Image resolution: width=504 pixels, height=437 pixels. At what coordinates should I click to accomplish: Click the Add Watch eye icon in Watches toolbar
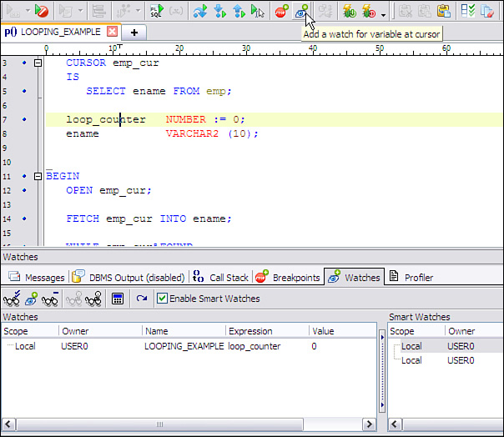[x=31, y=299]
